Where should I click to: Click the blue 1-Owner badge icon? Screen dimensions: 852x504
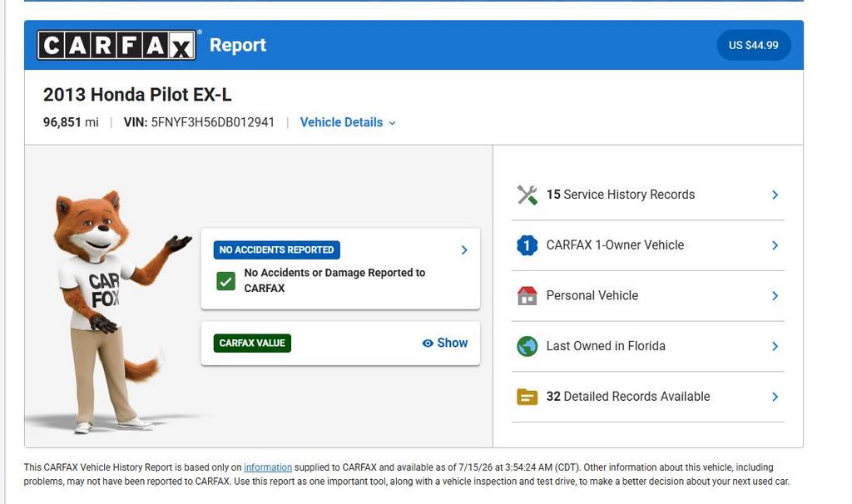click(527, 245)
